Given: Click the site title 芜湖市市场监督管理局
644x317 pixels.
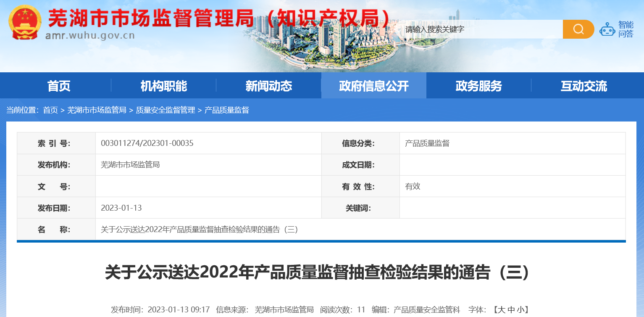Looking at the screenshot, I should click(x=152, y=18).
